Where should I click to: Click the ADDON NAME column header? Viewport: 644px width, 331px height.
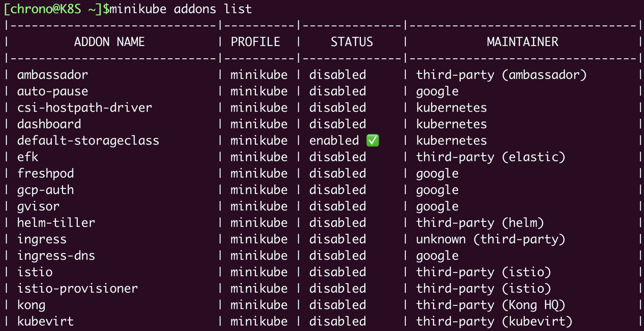109,42
